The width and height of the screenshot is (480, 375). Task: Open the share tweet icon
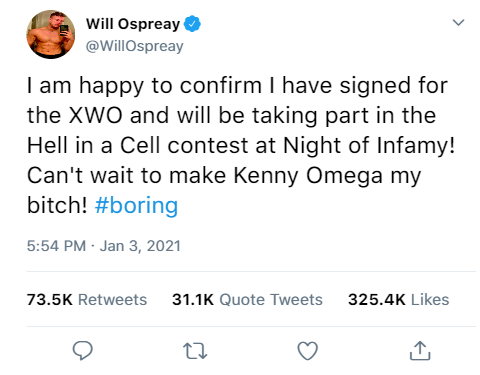pos(420,351)
